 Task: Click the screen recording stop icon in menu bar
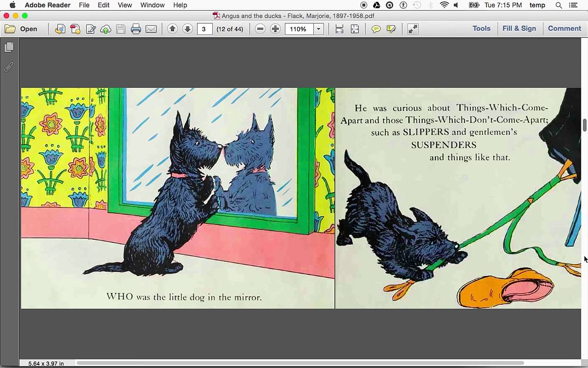[x=363, y=5]
